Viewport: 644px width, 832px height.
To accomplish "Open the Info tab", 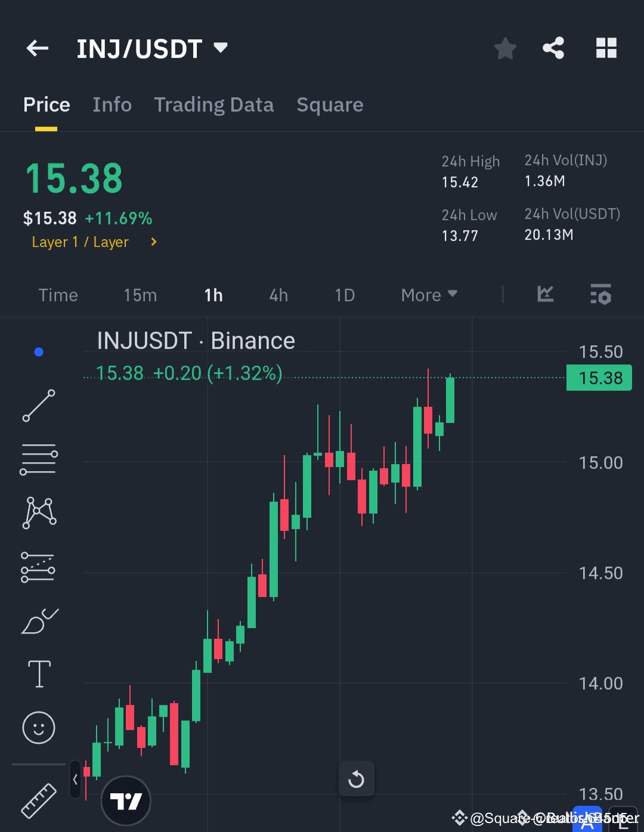I will 112,105.
